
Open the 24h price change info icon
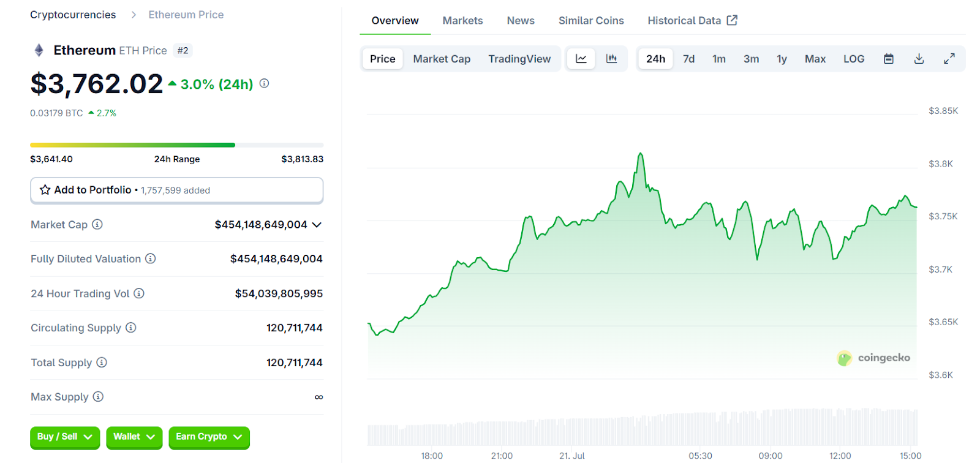(x=264, y=83)
